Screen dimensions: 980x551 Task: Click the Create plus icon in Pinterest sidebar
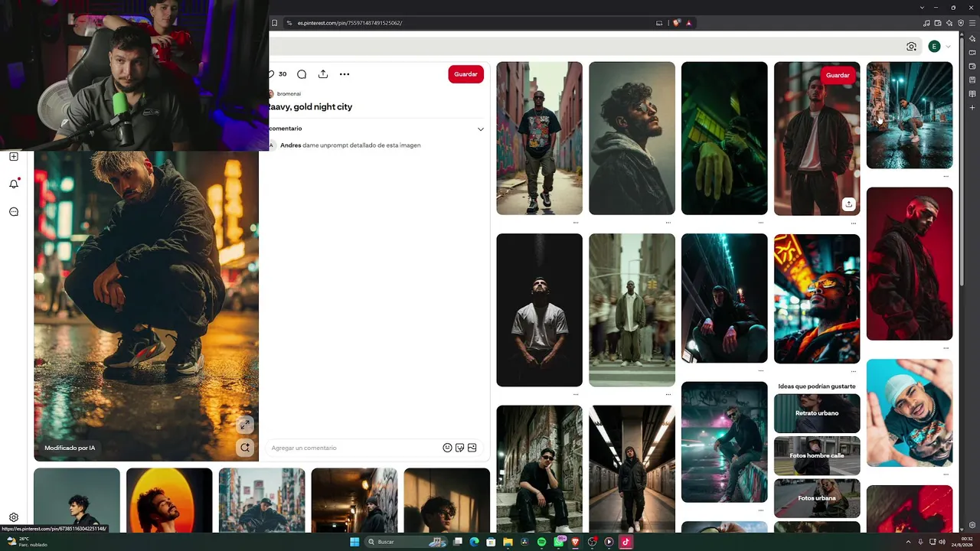click(x=14, y=157)
